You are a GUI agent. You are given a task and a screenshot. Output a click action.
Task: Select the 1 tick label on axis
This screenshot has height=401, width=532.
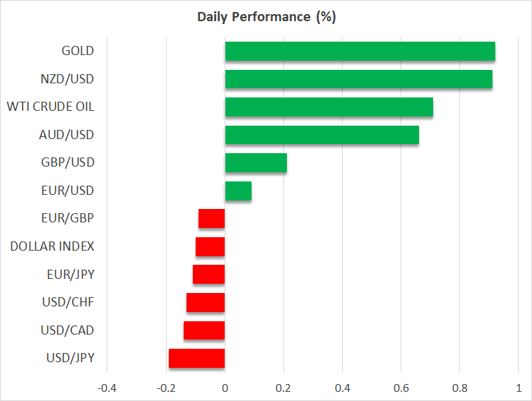point(518,388)
